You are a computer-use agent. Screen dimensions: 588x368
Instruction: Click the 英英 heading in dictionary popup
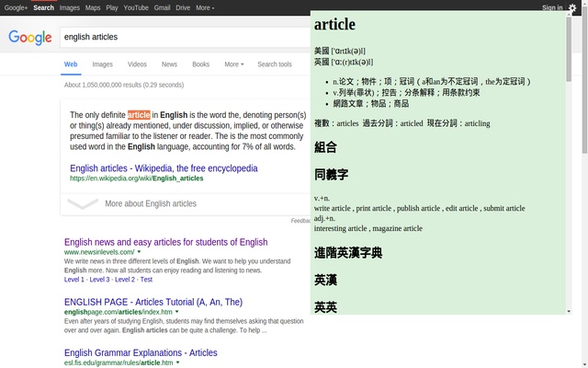[x=325, y=307]
